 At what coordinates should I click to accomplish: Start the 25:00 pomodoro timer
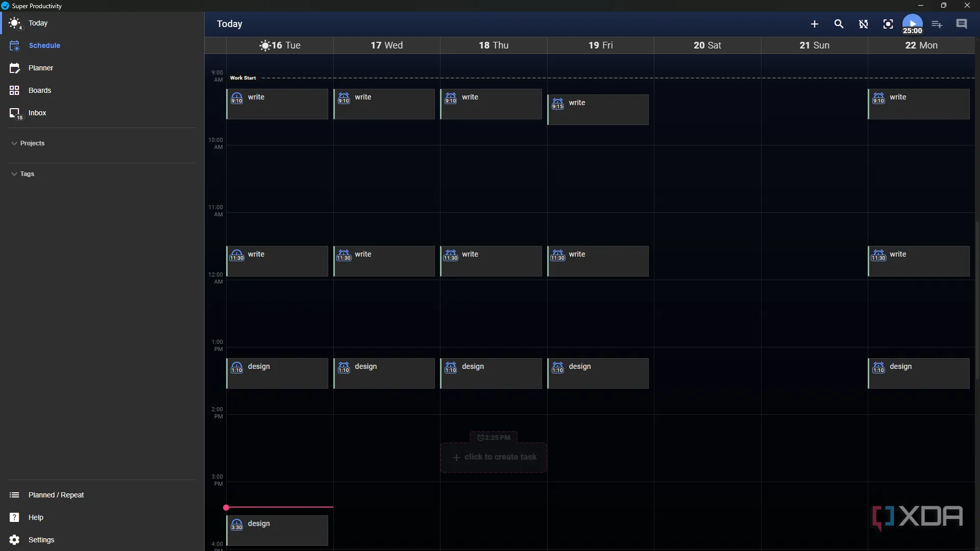coord(912,23)
